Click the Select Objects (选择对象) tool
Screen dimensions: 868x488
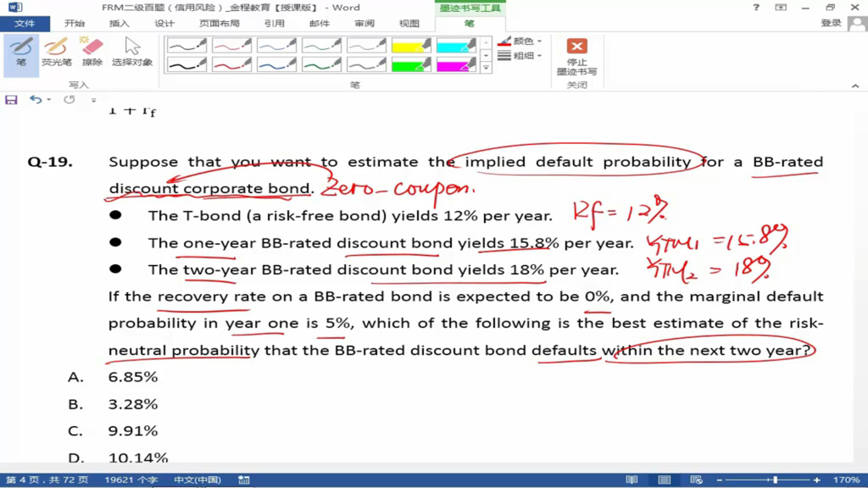coord(132,51)
